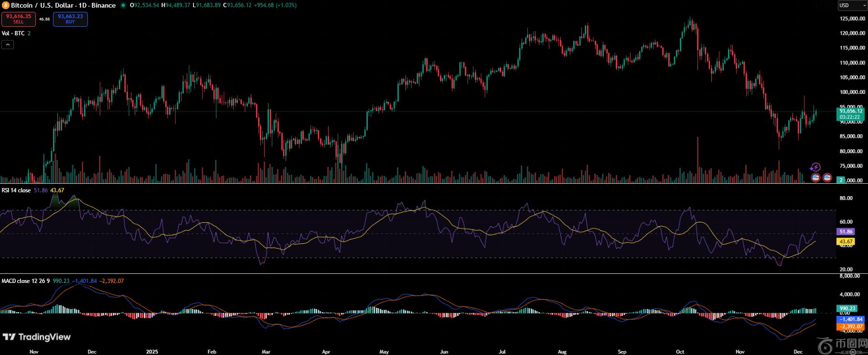The height and width of the screenshot is (355, 868).
Task: Collapse the indicator legend with the chevron
Action: (x=8, y=45)
